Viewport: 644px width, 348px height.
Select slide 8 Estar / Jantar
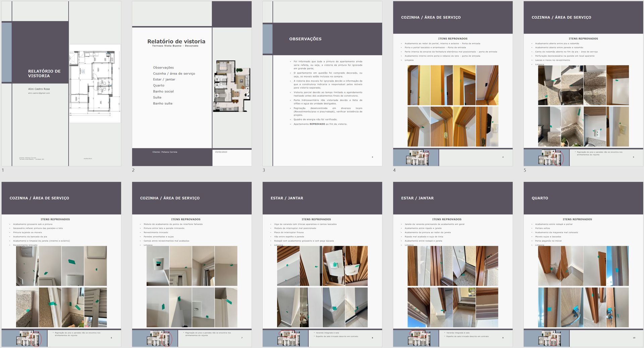322,264
